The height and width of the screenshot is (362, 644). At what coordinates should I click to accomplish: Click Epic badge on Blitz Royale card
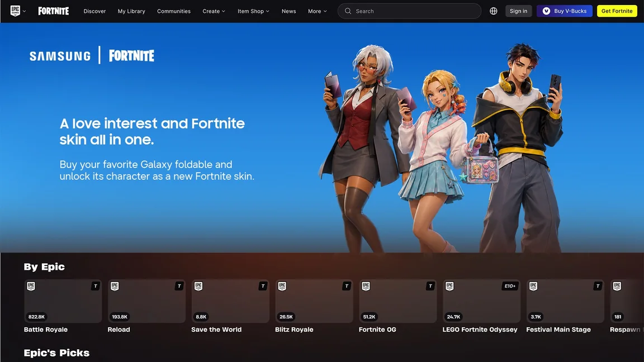[x=282, y=286]
